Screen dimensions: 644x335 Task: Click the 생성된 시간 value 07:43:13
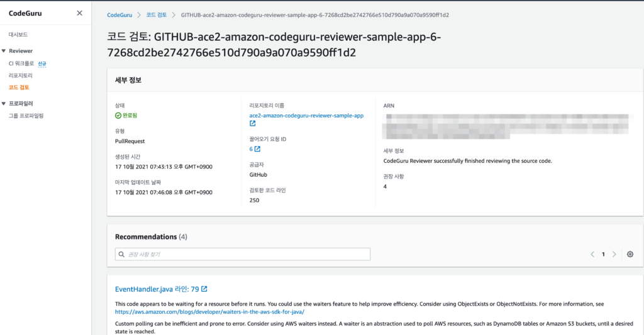tap(164, 167)
